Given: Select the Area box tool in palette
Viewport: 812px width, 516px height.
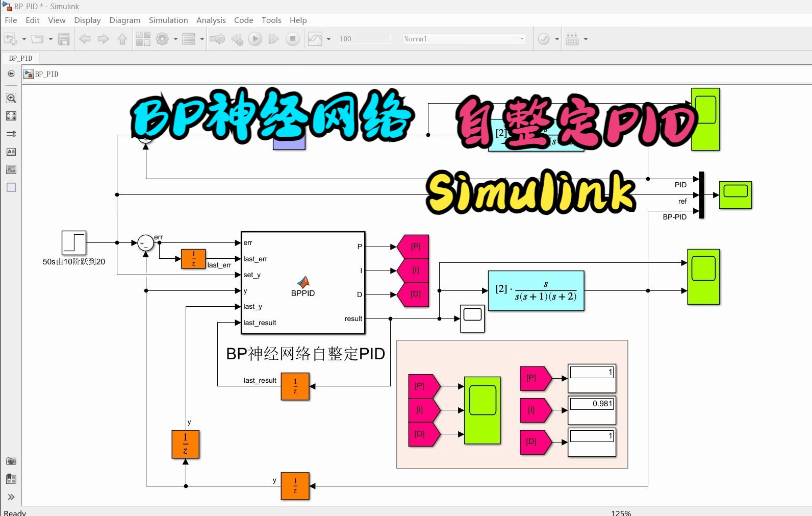Looking at the screenshot, I should [11, 187].
